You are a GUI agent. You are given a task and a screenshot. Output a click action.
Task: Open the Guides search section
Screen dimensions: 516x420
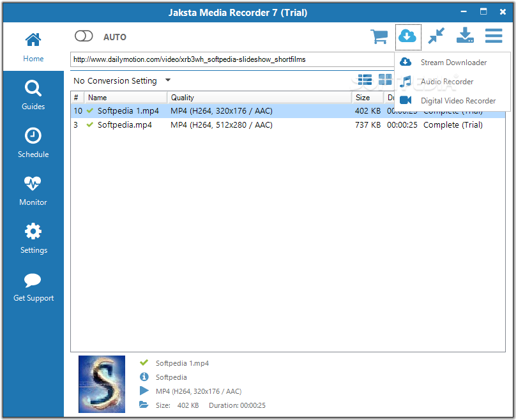(x=33, y=94)
